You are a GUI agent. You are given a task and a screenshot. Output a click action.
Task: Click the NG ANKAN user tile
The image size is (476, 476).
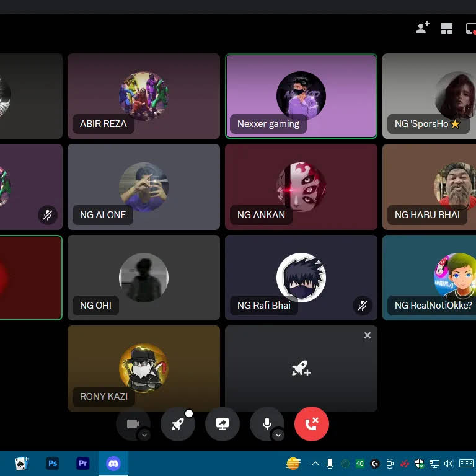301,187
